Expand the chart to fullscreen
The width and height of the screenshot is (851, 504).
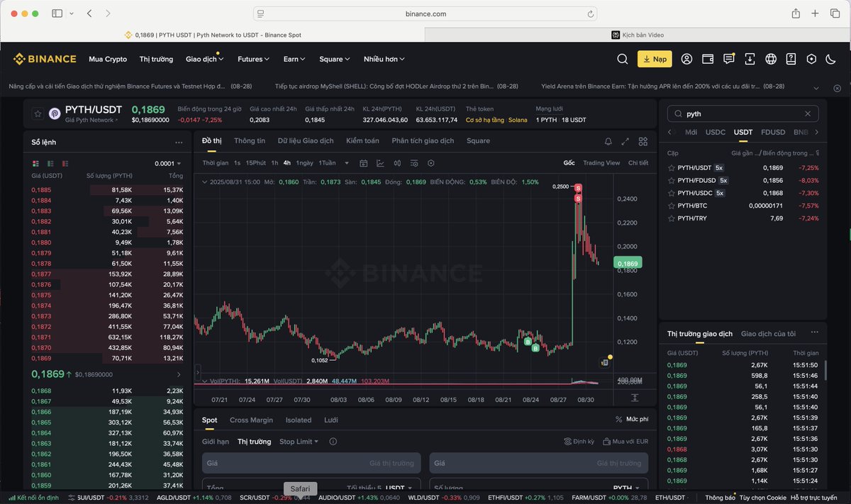[625, 141]
